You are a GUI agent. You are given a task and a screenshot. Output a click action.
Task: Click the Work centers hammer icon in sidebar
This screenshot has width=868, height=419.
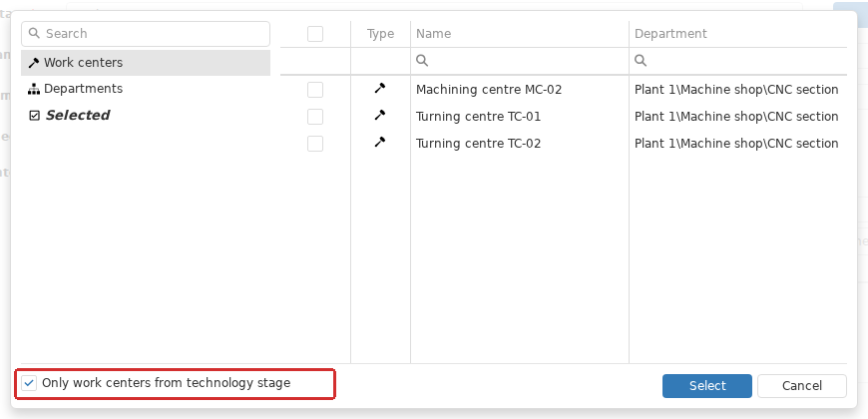coord(34,63)
